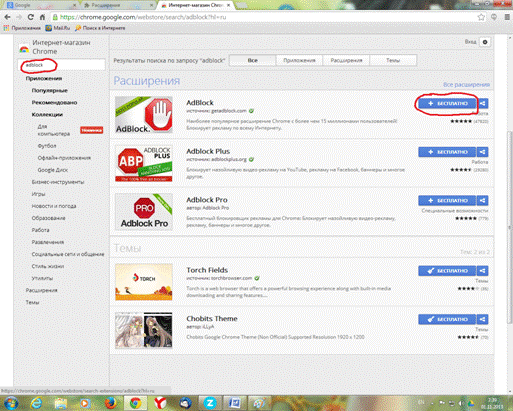Open the home page icon
This screenshot has height=411, width=513.
point(42,17)
